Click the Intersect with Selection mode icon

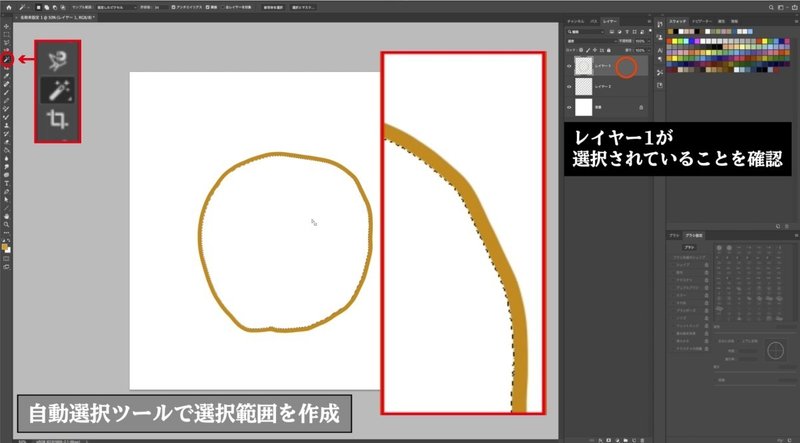pyautogui.click(x=62, y=8)
